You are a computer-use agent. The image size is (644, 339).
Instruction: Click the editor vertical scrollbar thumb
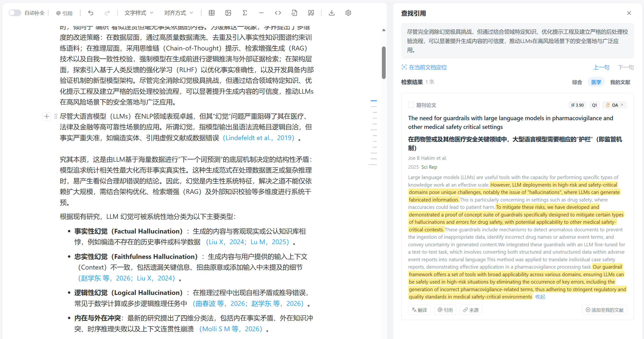click(384, 63)
